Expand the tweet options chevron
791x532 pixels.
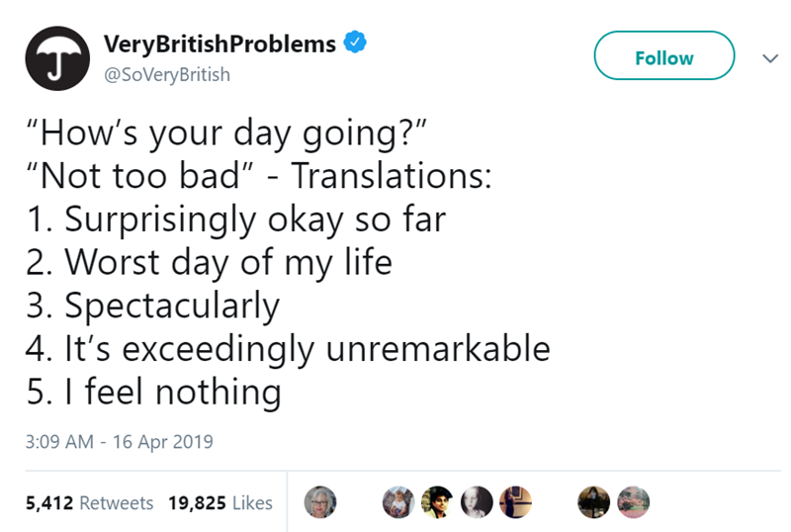coord(761,58)
